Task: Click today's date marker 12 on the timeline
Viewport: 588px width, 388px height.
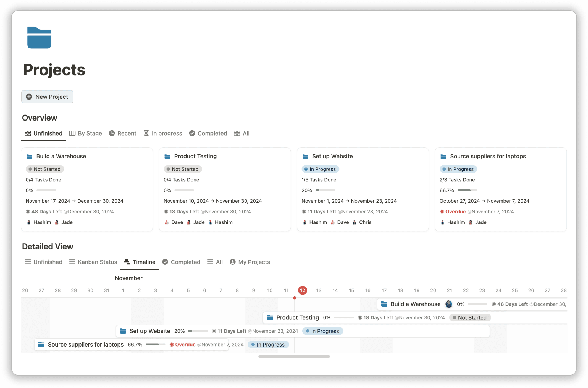Action: (x=303, y=290)
